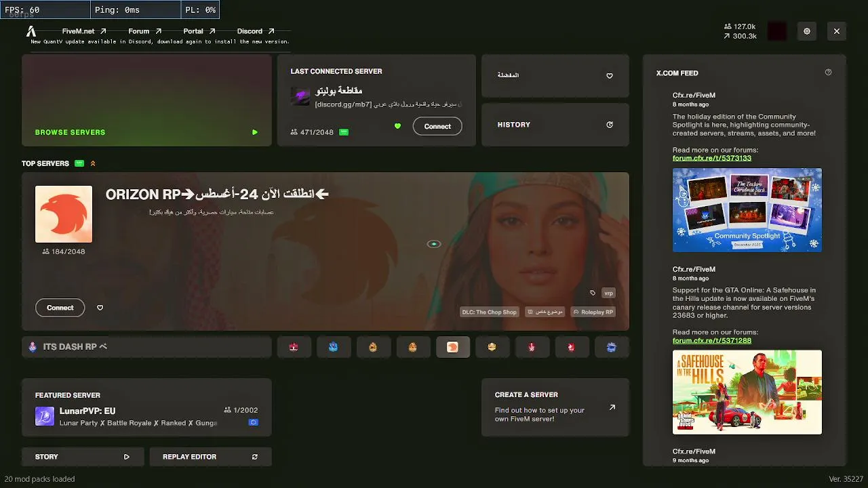
Task: Click the first Cfx.re/FiveM post author
Action: pyautogui.click(x=694, y=96)
